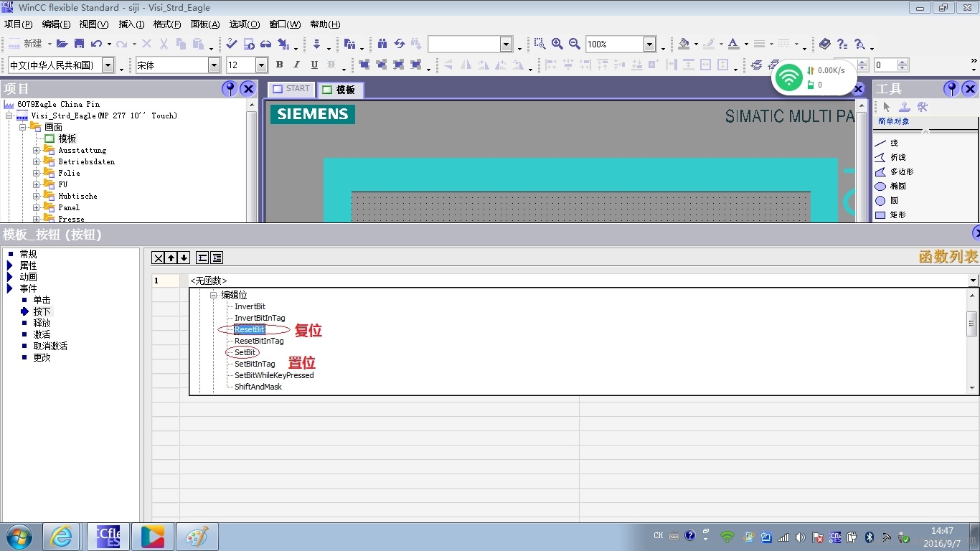Switch to the START tab
The height and width of the screenshot is (551, 980).
coord(291,89)
